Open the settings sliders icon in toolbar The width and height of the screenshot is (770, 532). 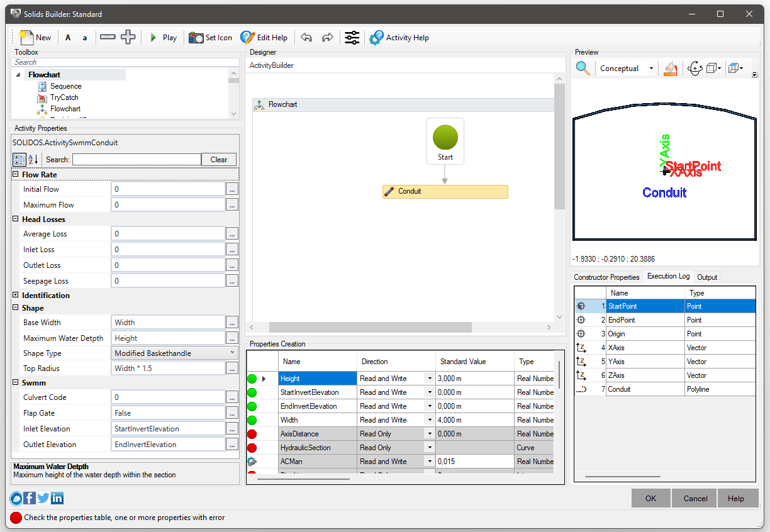[352, 38]
